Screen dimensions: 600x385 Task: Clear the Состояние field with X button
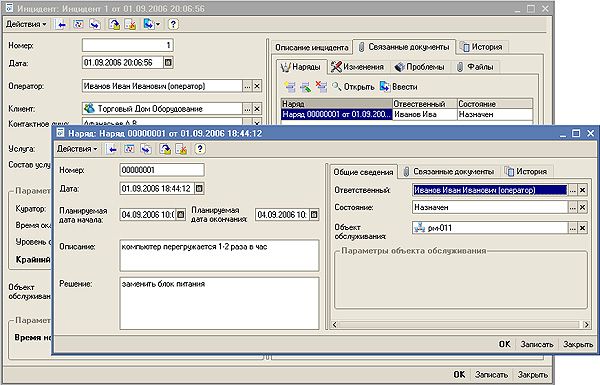tap(582, 207)
